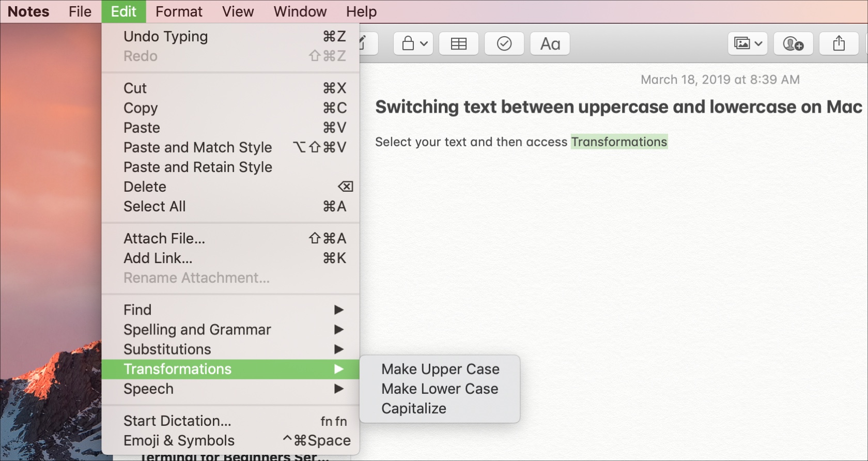868x461 pixels.
Task: Select Capitalize from Transformations submenu
Action: 414,408
